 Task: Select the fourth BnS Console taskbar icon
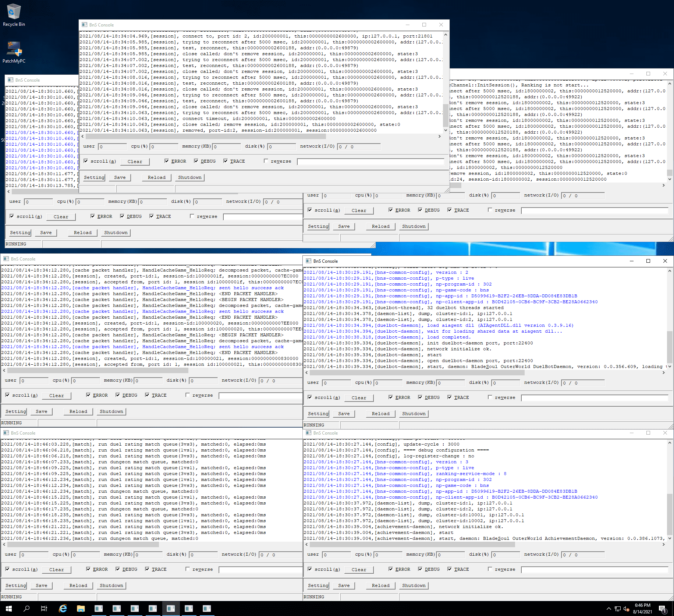[x=153, y=609]
